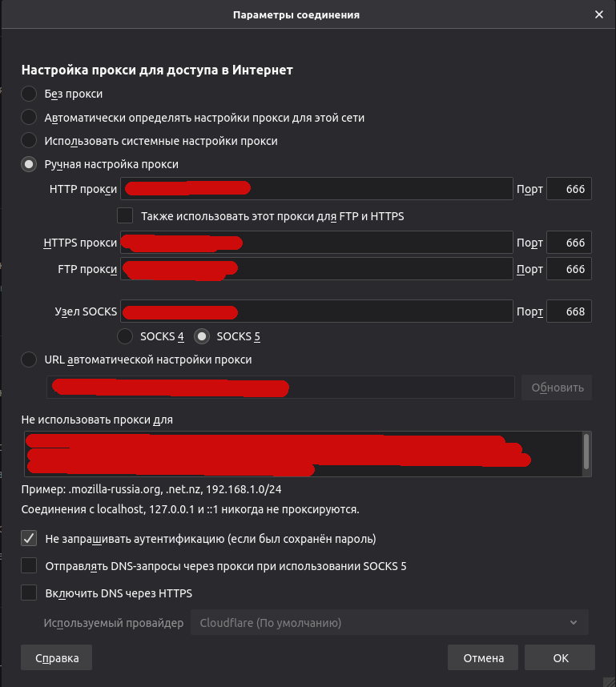Enable DNS over HTTPS
The width and height of the screenshot is (616, 687).
(29, 593)
